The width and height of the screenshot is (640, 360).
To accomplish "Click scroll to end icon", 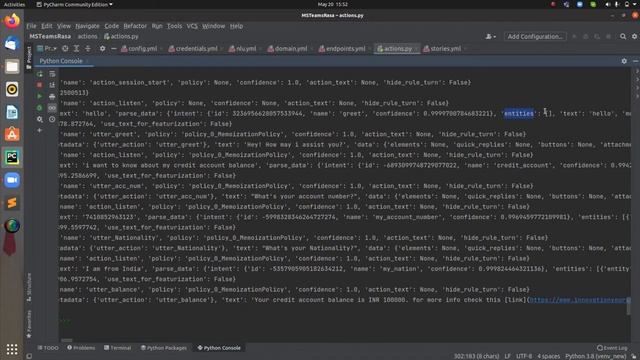I will (52, 85).
